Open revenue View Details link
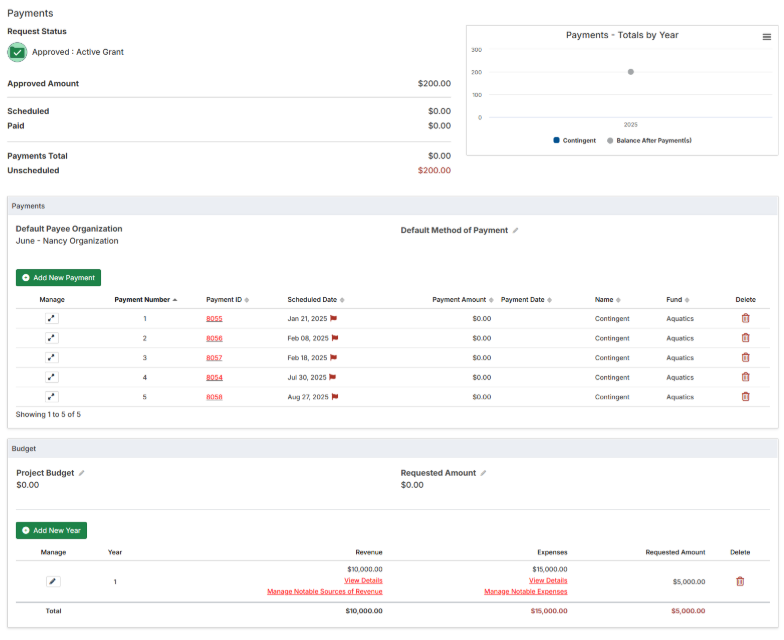This screenshot has height=640, width=784. [363, 580]
